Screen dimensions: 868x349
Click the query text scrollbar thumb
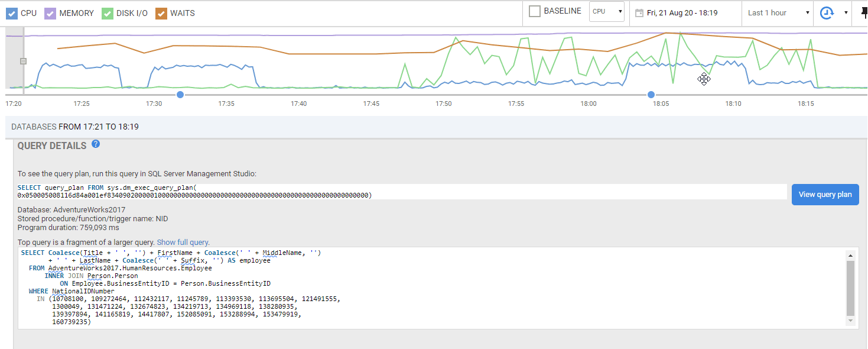[x=850, y=288]
